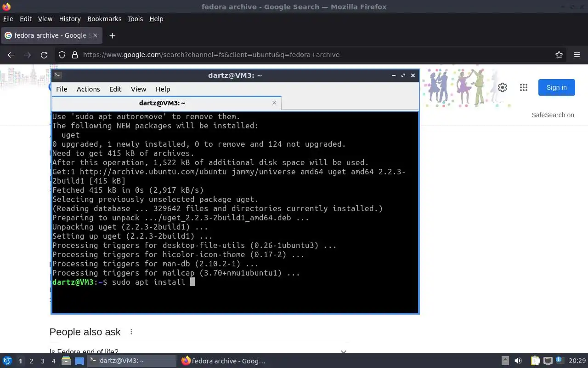Open the Lubuntu start menu icon
Image resolution: width=588 pixels, height=368 pixels.
[x=7, y=361]
